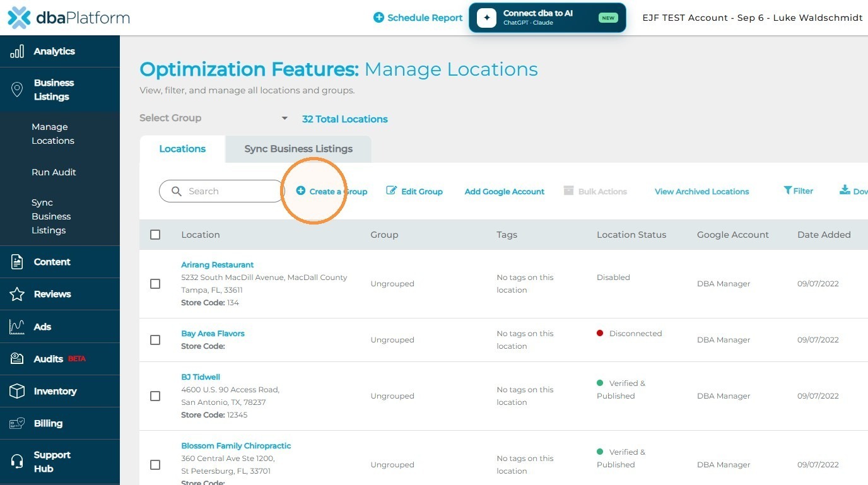868x485 pixels.
Task: Click Verified & Published status for BJ Tidwell
Action: click(x=621, y=390)
